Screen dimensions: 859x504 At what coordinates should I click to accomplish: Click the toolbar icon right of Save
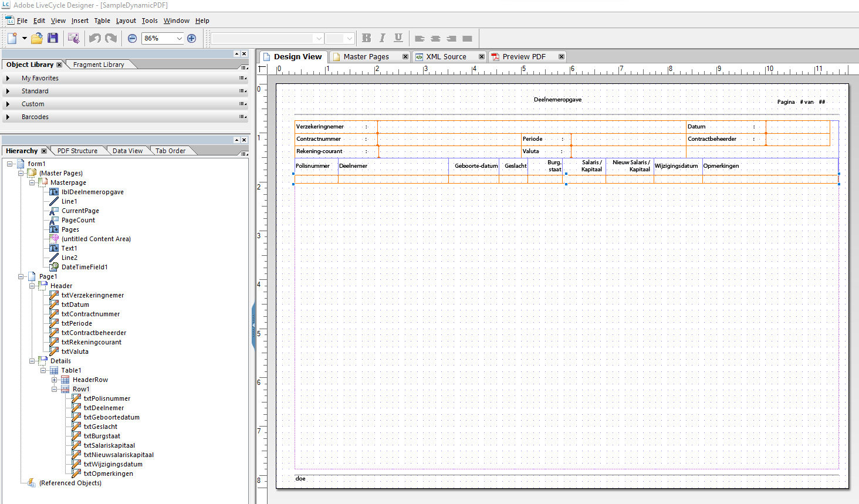73,38
